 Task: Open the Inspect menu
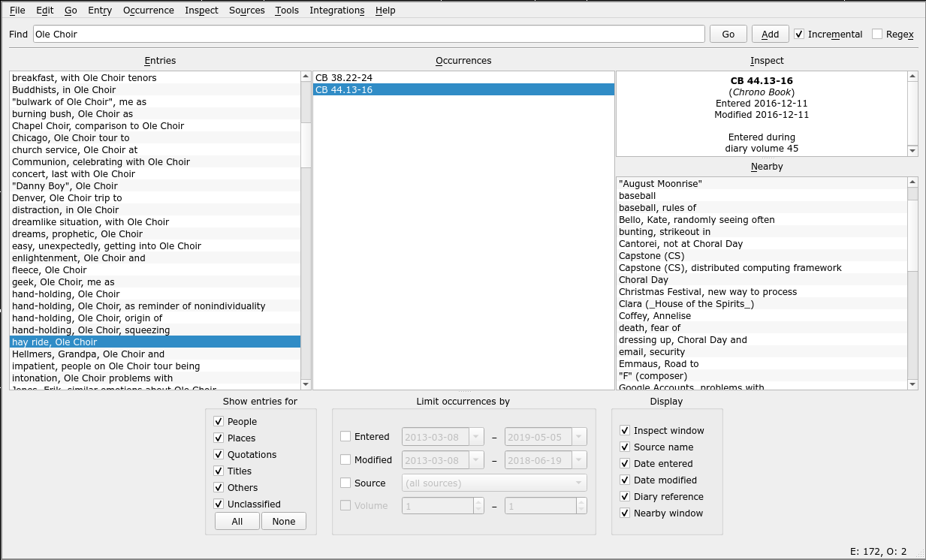click(x=201, y=11)
